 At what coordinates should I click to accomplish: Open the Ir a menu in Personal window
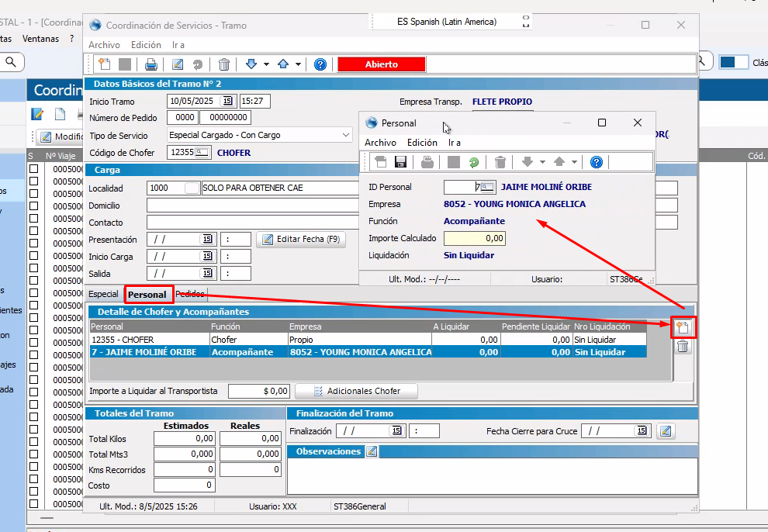point(455,143)
